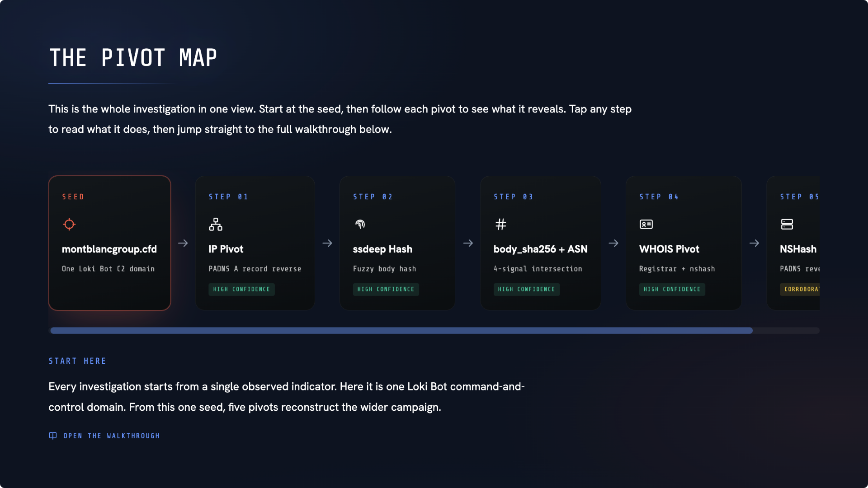Click the server icon in Step 05
868x488 pixels.
click(x=787, y=224)
